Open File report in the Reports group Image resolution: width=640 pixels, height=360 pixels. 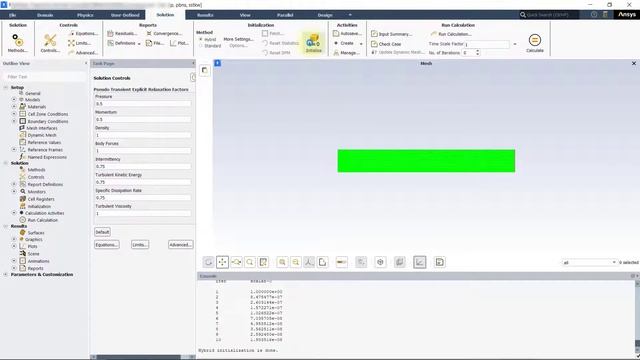[155, 43]
